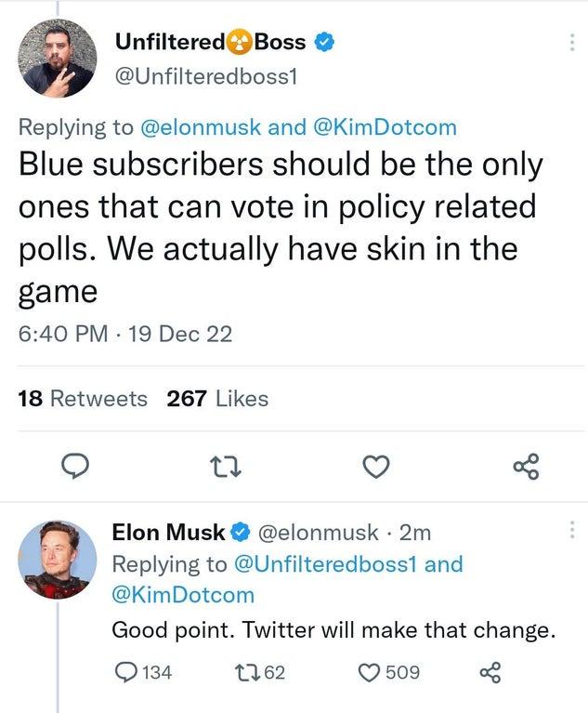Open Elon Musk's profile picture

coord(58,559)
